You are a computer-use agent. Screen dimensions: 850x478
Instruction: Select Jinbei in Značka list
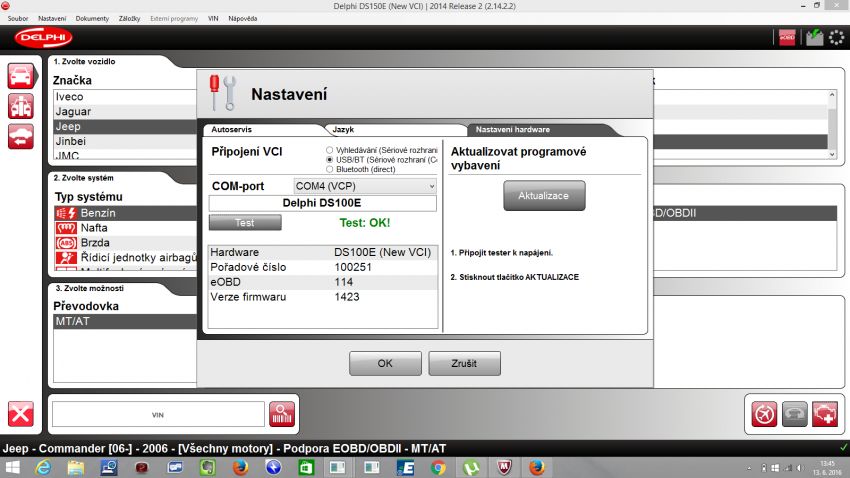pyautogui.click(x=125, y=141)
